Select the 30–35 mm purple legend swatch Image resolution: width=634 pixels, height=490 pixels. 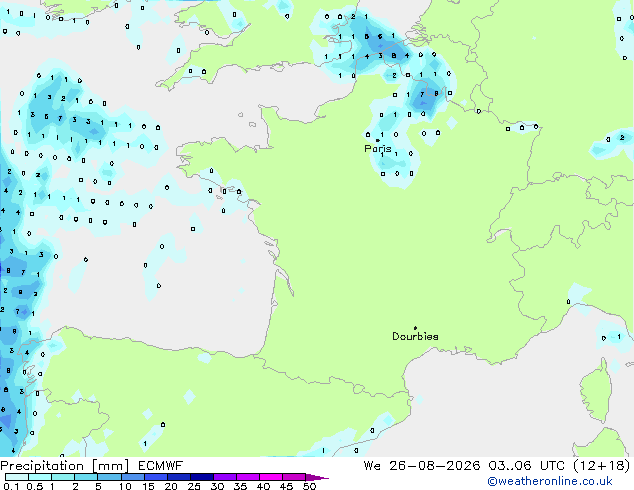coord(224,477)
